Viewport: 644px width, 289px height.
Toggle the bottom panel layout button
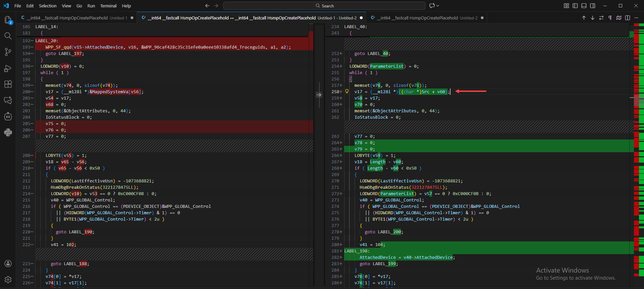(584, 6)
